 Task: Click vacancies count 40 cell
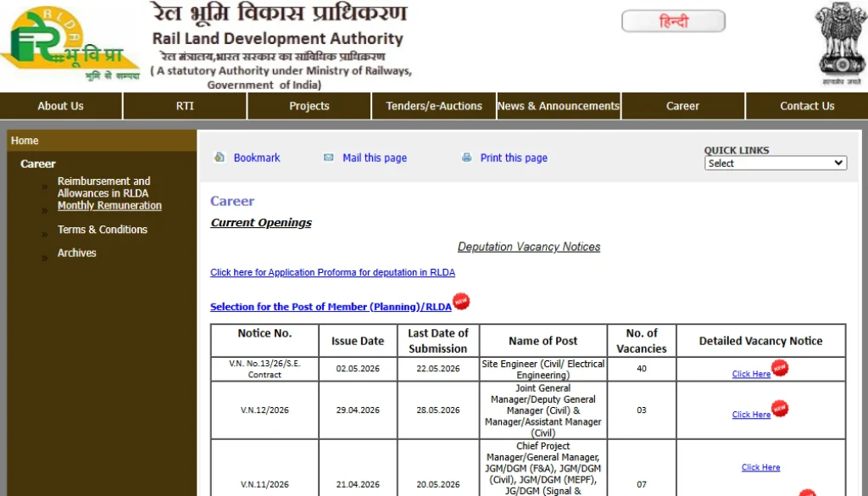click(642, 369)
